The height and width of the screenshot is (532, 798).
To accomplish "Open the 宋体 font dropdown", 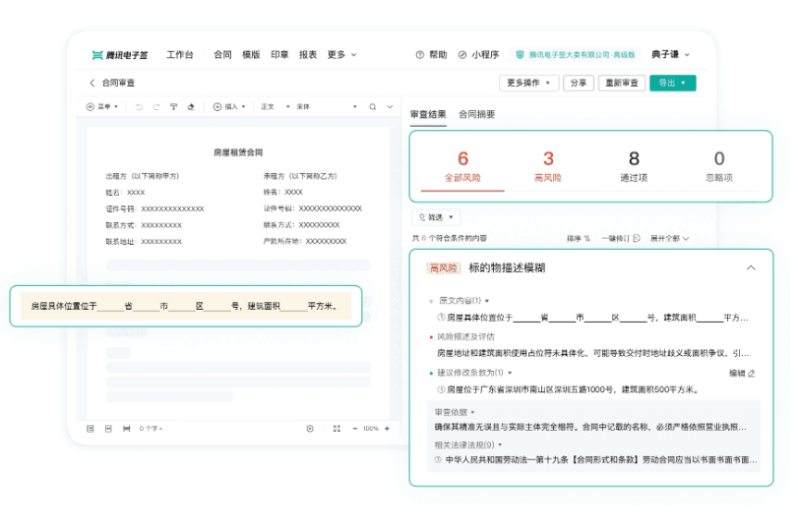I will click(x=327, y=107).
